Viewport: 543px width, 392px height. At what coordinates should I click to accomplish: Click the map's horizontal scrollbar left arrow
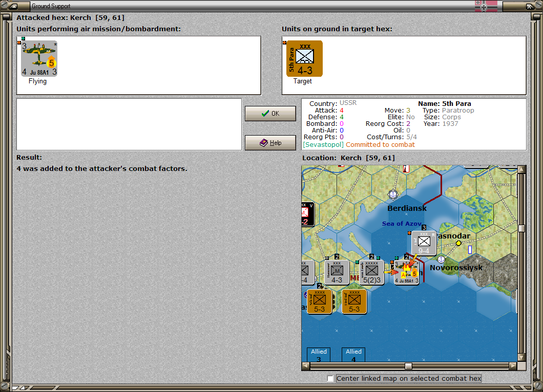click(x=305, y=366)
